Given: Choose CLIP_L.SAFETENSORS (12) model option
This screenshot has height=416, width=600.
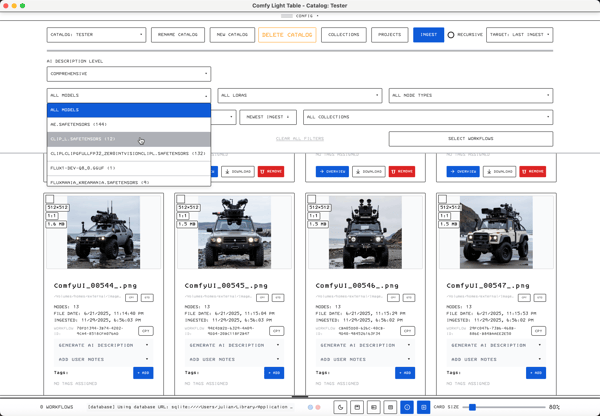Looking at the screenshot, I should tap(129, 139).
